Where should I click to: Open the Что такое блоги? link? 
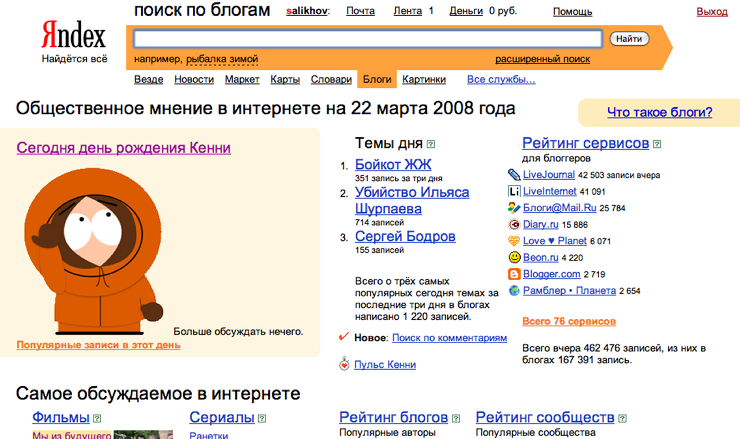660,112
